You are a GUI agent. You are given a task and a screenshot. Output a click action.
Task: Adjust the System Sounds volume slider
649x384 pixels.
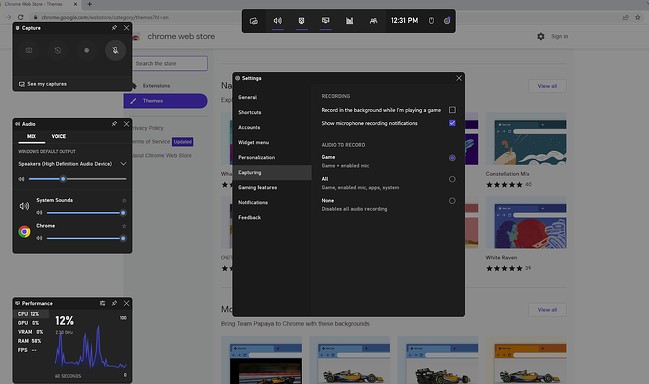(86, 213)
